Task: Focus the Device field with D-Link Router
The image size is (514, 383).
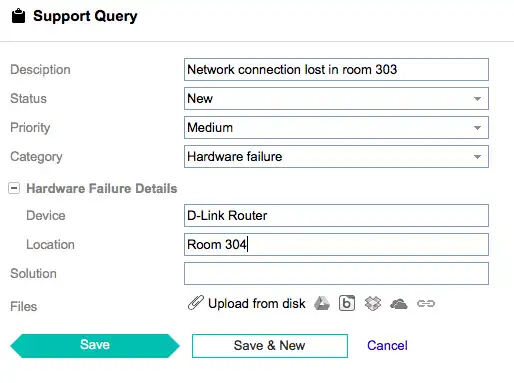Action: [x=336, y=215]
